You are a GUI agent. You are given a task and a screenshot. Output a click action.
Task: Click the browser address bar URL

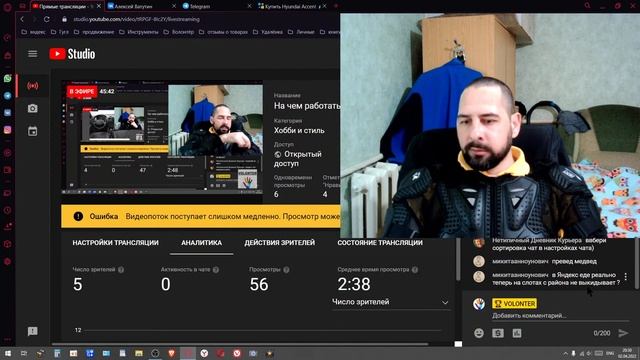pyautogui.click(x=136, y=19)
